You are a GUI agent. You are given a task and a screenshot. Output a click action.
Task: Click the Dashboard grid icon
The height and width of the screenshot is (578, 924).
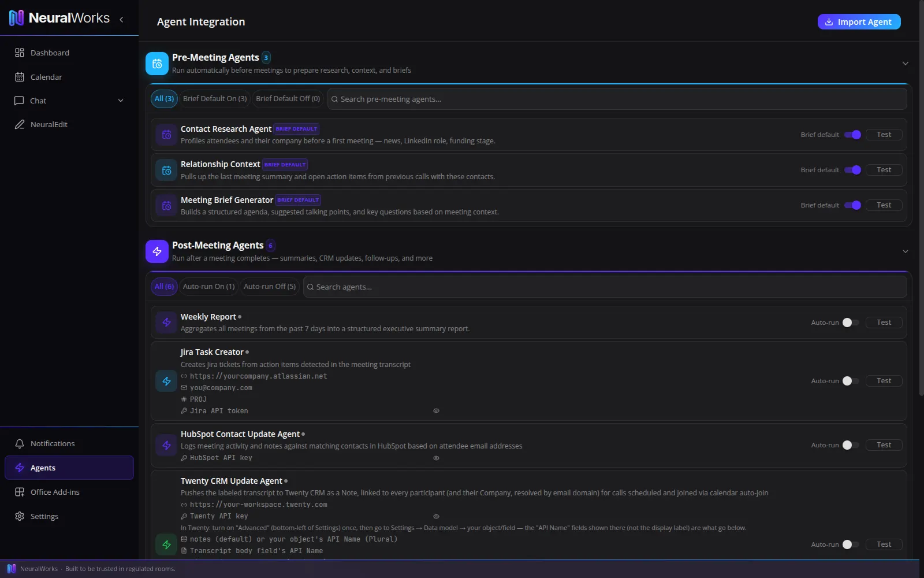tap(20, 53)
